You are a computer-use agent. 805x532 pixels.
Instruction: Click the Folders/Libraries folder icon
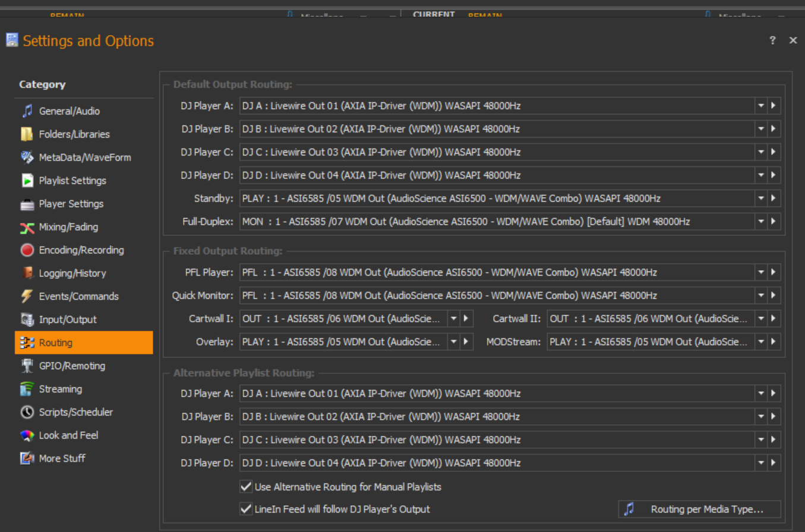click(27, 134)
